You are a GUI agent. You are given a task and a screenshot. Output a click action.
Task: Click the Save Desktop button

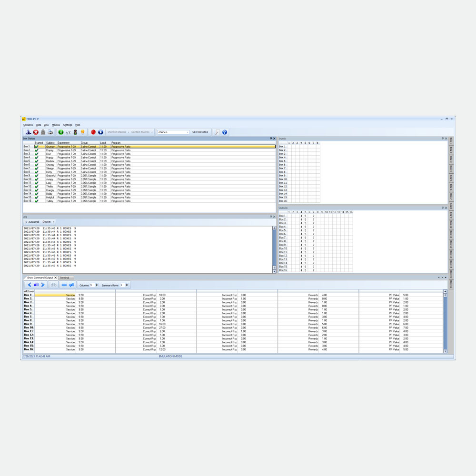200,132
